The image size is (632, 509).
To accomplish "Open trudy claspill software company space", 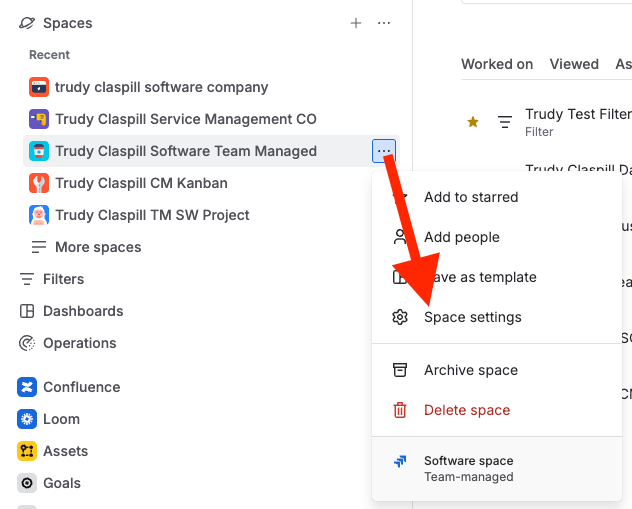I will 161,87.
